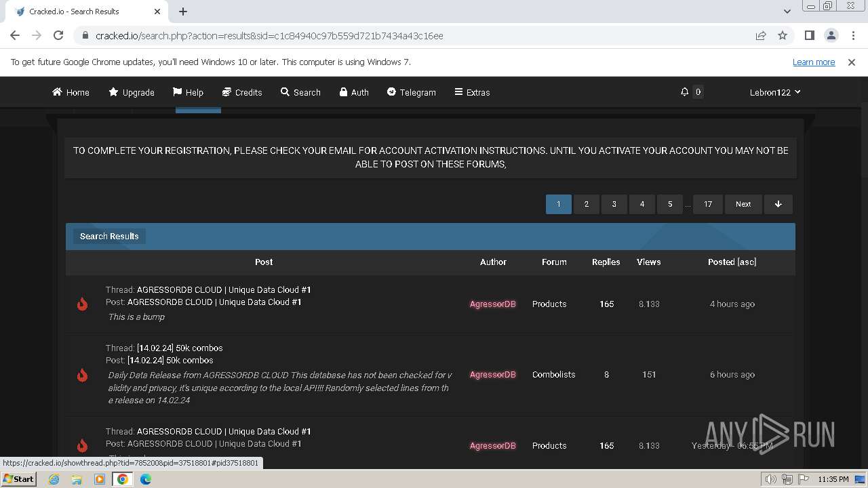Image resolution: width=868 pixels, height=488 pixels.
Task: Open Products forum link in first row
Action: click(549, 304)
